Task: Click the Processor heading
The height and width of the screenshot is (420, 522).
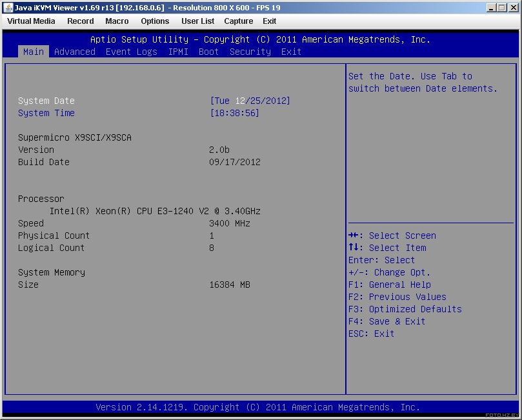Action: tap(41, 199)
